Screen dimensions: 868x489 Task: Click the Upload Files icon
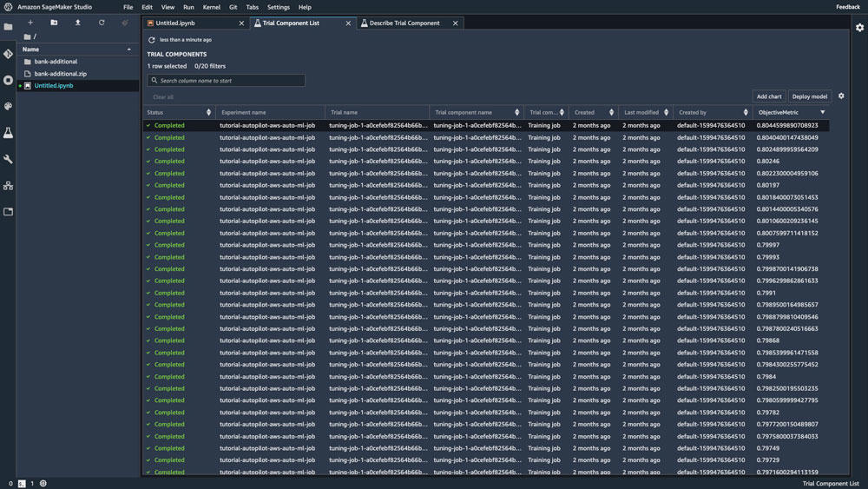click(x=77, y=23)
